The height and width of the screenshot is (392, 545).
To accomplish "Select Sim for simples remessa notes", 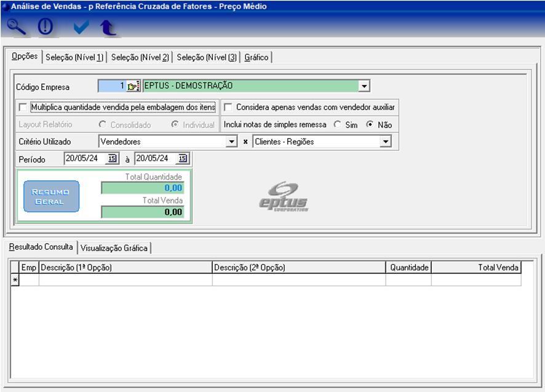I will (x=337, y=125).
